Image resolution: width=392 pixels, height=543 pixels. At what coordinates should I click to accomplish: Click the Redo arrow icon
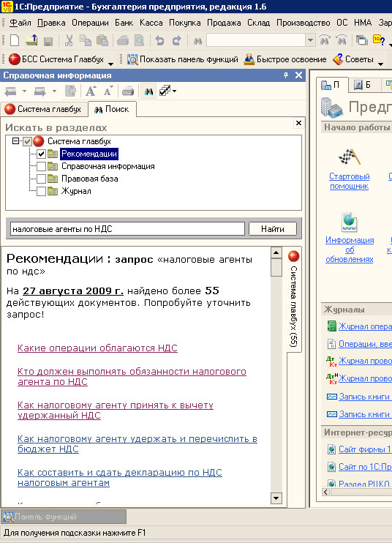point(177,41)
